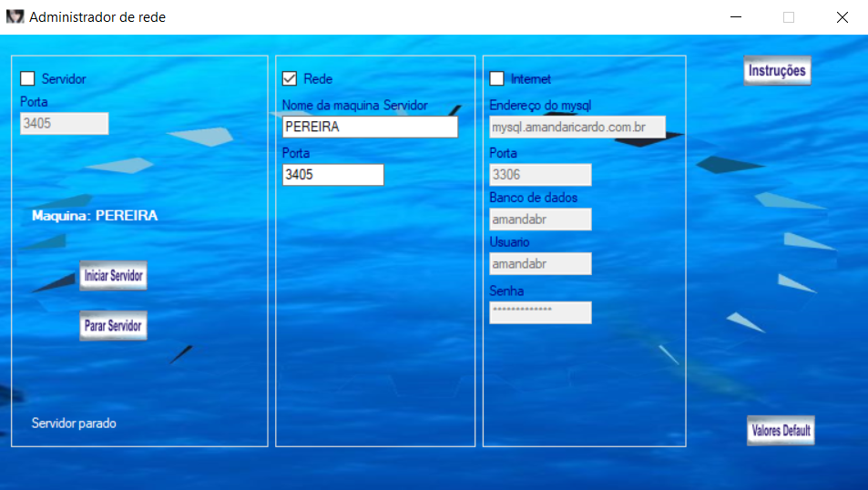Click the application icon in title bar

15,16
